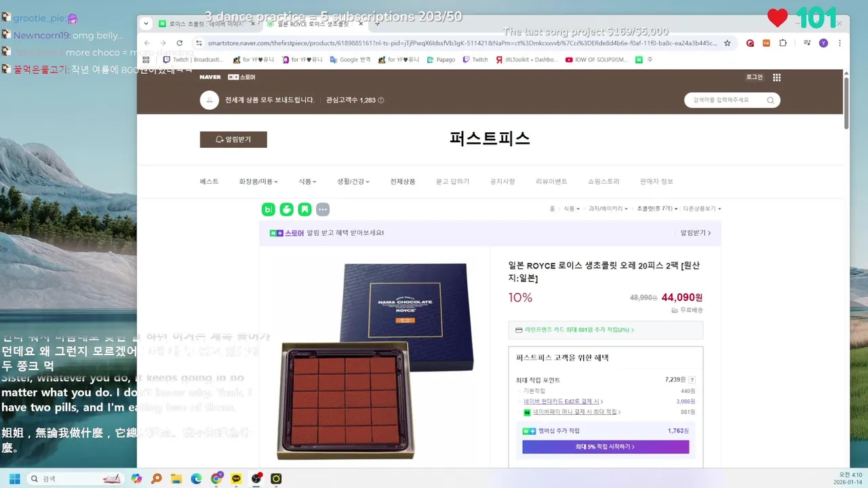Open KakaoTalk from the taskbar
Image resolution: width=868 pixels, height=488 pixels.
click(236, 479)
